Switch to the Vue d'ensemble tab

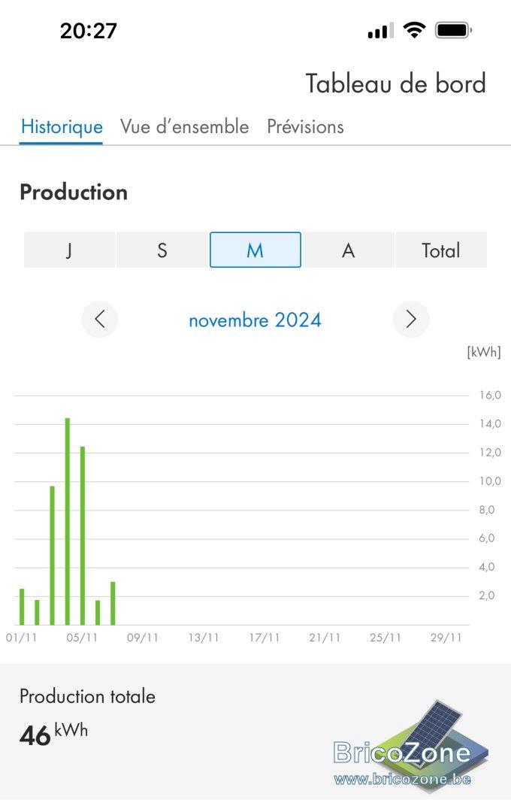pyautogui.click(x=184, y=127)
